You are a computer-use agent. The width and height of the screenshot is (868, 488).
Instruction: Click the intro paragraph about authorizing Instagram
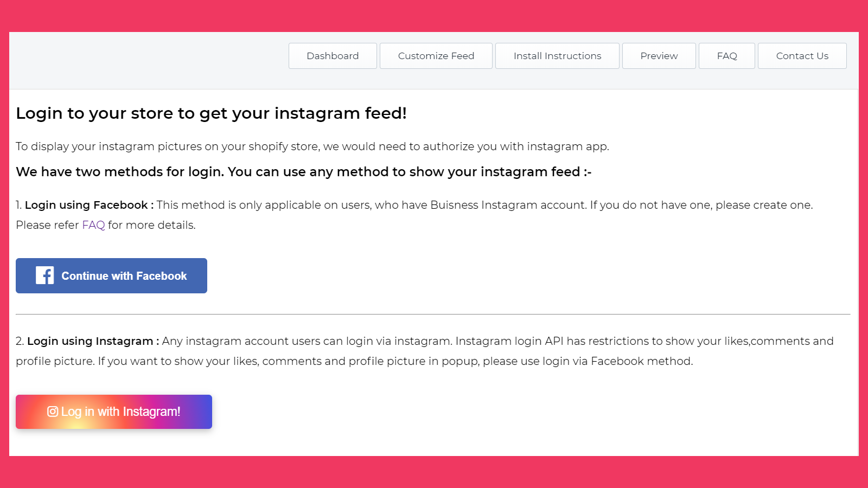pyautogui.click(x=312, y=146)
